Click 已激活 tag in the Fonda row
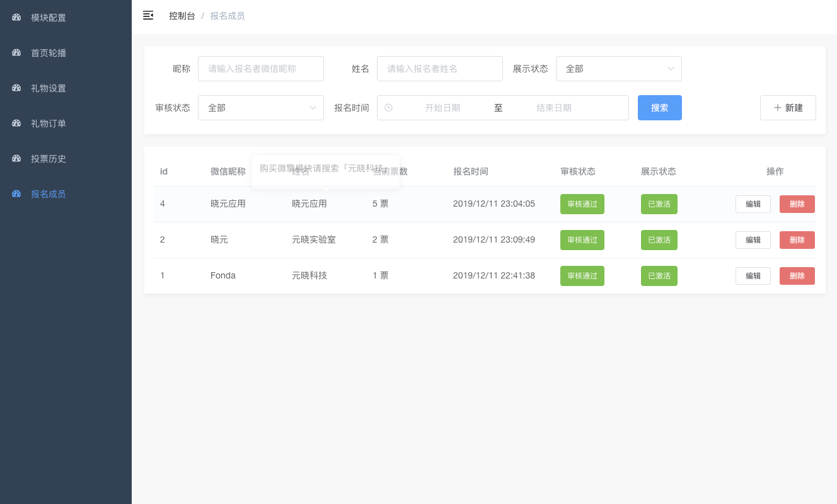Image resolution: width=837 pixels, height=504 pixels. pyautogui.click(x=659, y=276)
